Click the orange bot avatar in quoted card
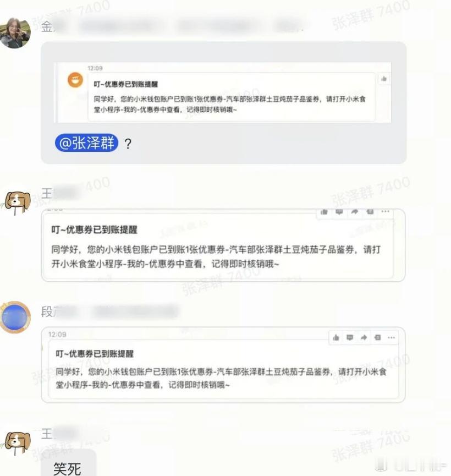451x476 pixels. pyautogui.click(x=75, y=80)
